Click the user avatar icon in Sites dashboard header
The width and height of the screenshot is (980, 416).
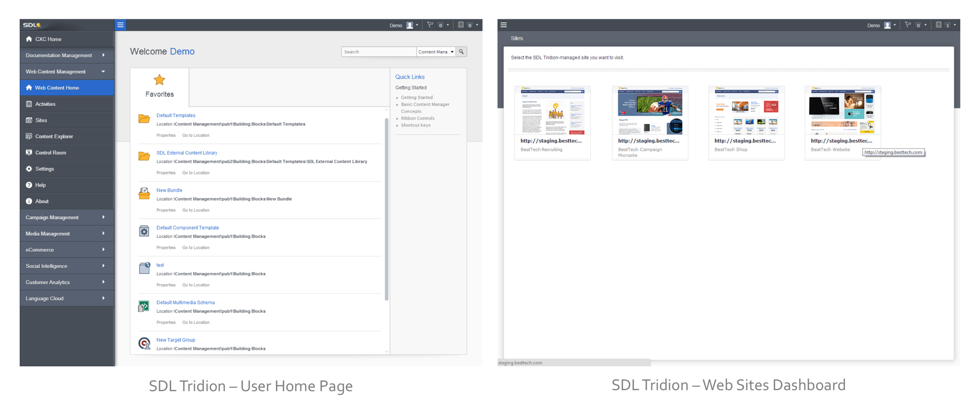[887, 25]
